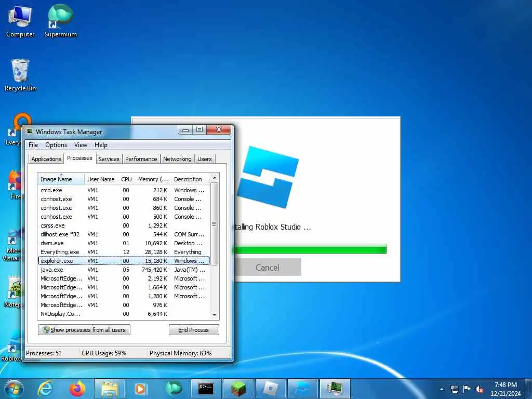Click the End Process button

[x=194, y=330]
